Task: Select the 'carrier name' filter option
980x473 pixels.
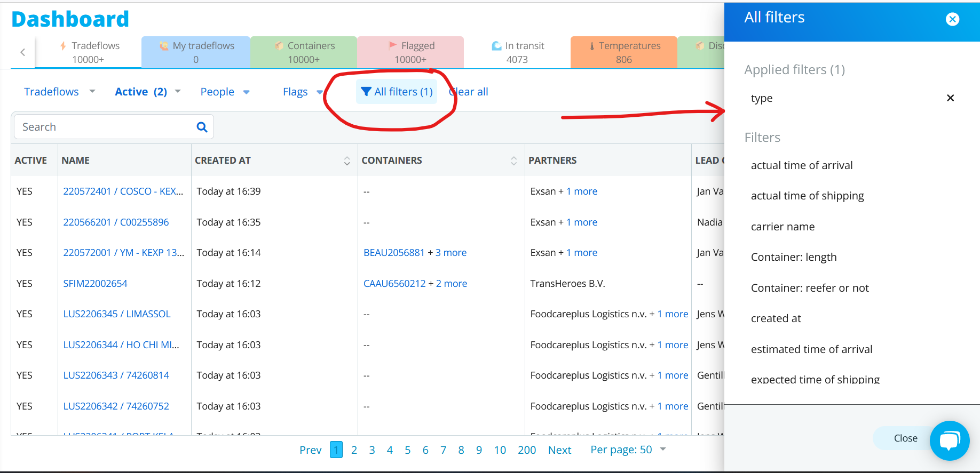Action: click(783, 227)
